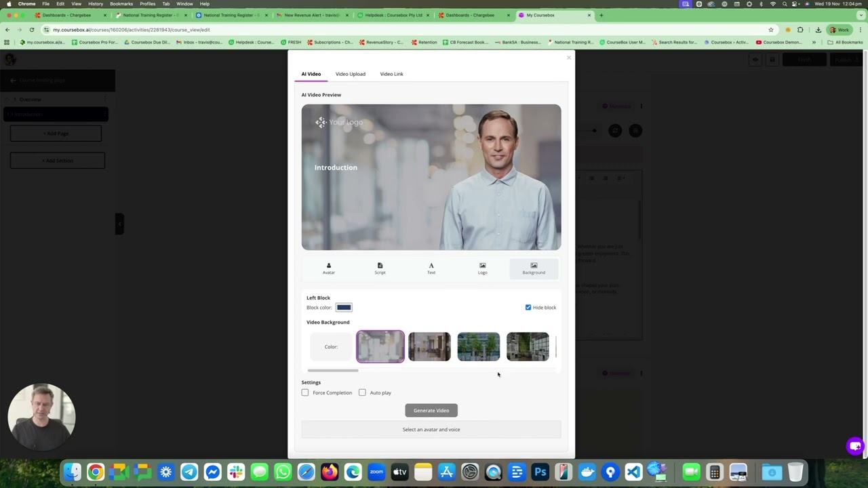868x488 pixels.
Task: Open Photoshop from the Dock
Action: [540, 472]
